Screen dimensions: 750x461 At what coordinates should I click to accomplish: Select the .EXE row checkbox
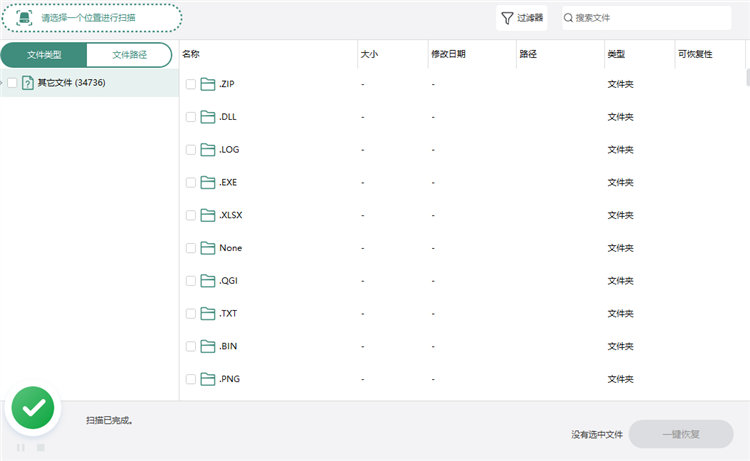tap(190, 182)
